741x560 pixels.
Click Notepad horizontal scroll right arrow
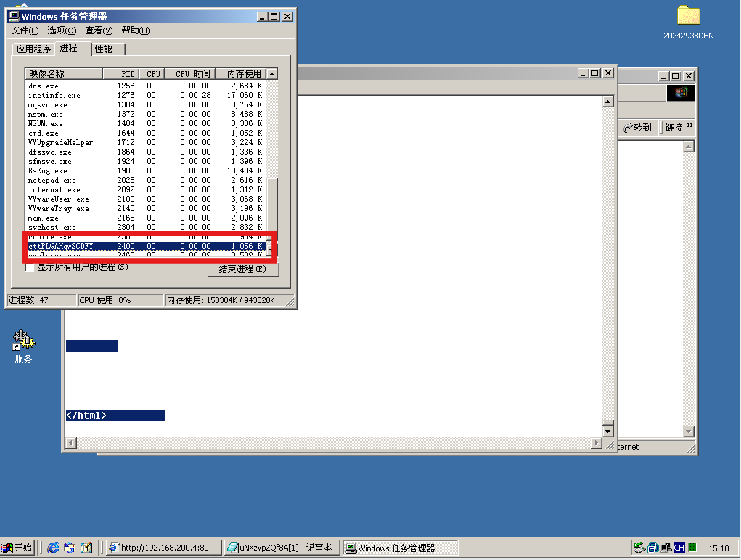[597, 443]
